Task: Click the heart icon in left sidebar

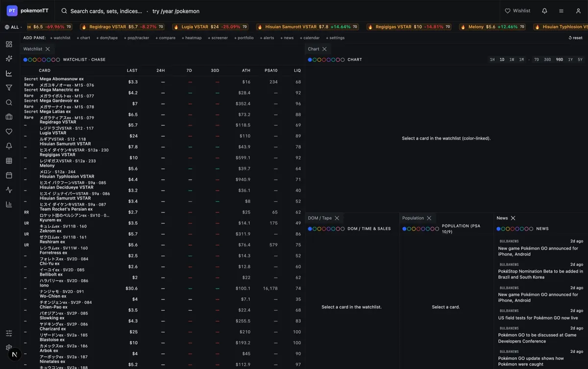Action: coord(9,131)
